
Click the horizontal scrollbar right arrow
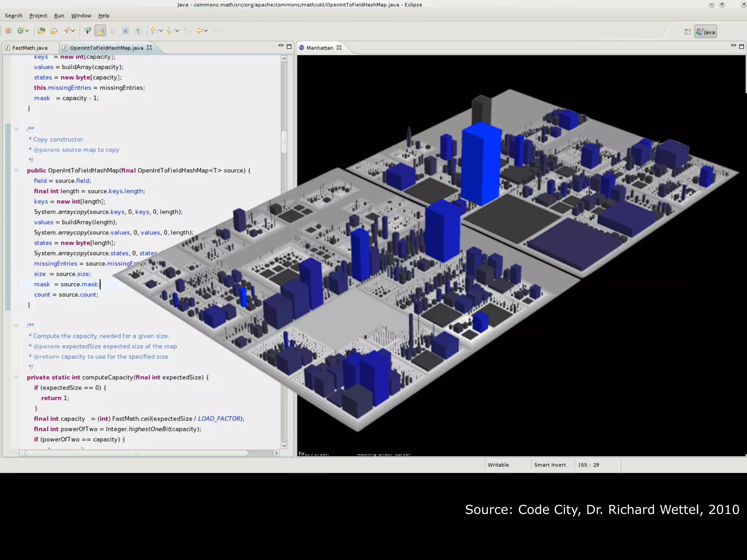click(276, 453)
